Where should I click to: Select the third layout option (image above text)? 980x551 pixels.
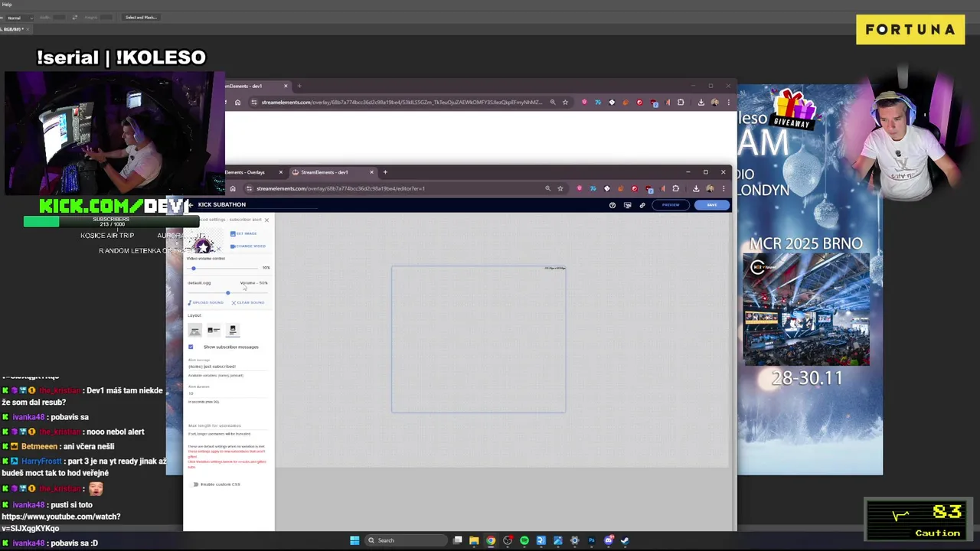click(233, 330)
